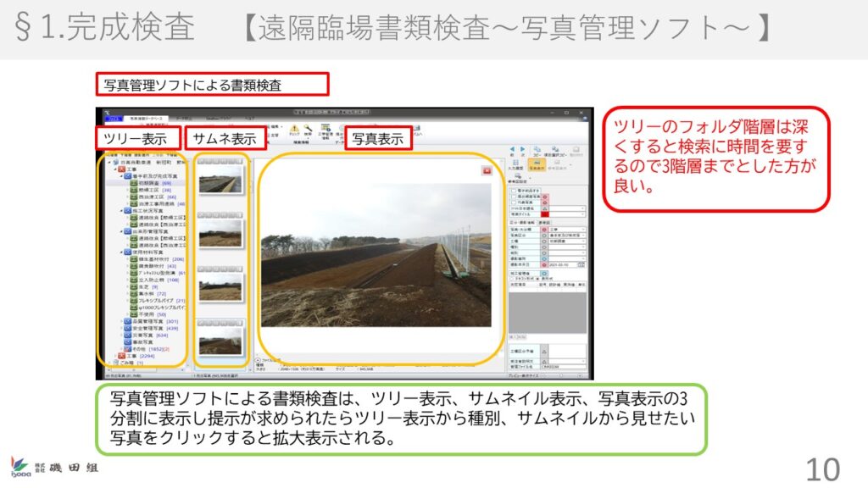868x488 pixels.
Task: Toggle the third checkbox in the right panel
Action: click(512, 202)
